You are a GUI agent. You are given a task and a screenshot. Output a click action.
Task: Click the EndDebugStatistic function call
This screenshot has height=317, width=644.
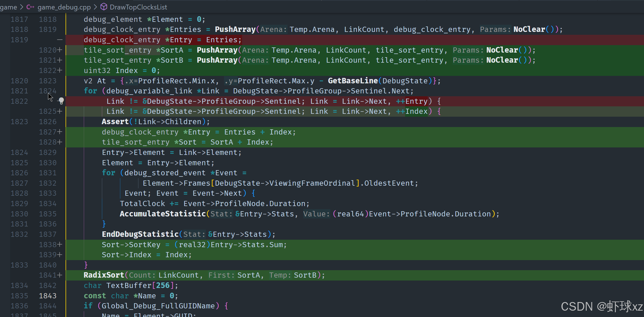[140, 234]
